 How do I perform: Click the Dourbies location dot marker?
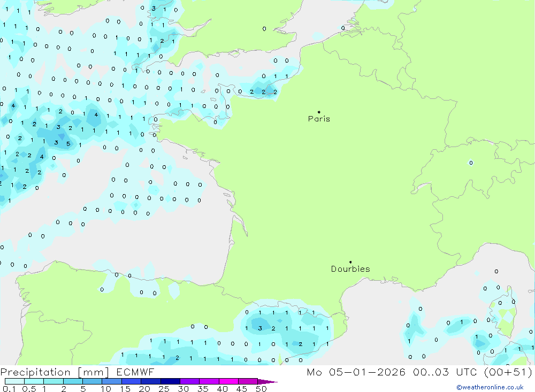(x=350, y=262)
